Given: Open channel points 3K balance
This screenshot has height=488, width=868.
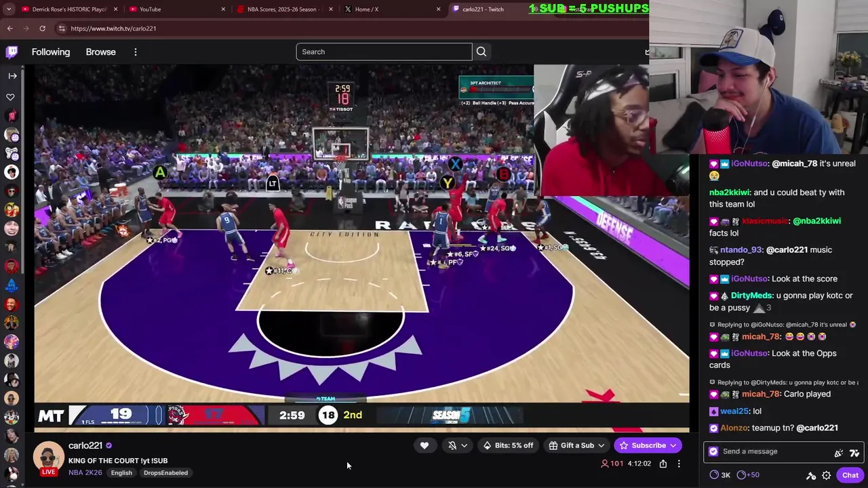Looking at the screenshot, I should pyautogui.click(x=720, y=475).
